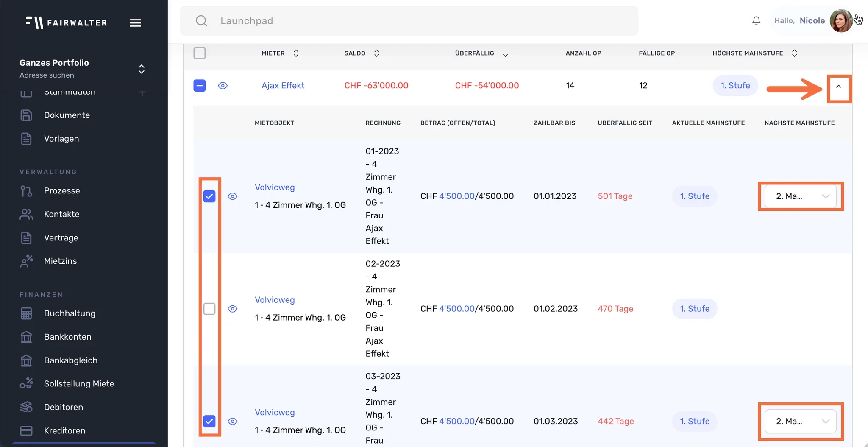Click the Verträge document icon
868x447 pixels.
click(x=26, y=237)
